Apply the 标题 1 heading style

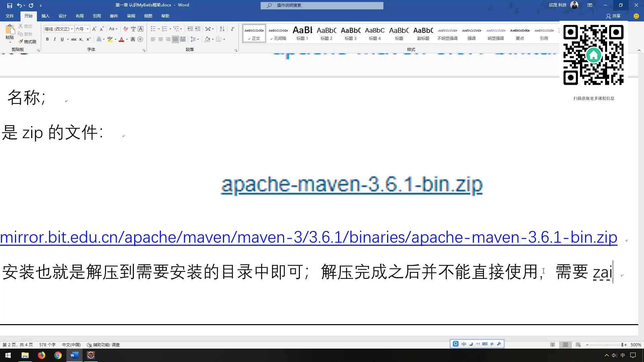point(302,33)
